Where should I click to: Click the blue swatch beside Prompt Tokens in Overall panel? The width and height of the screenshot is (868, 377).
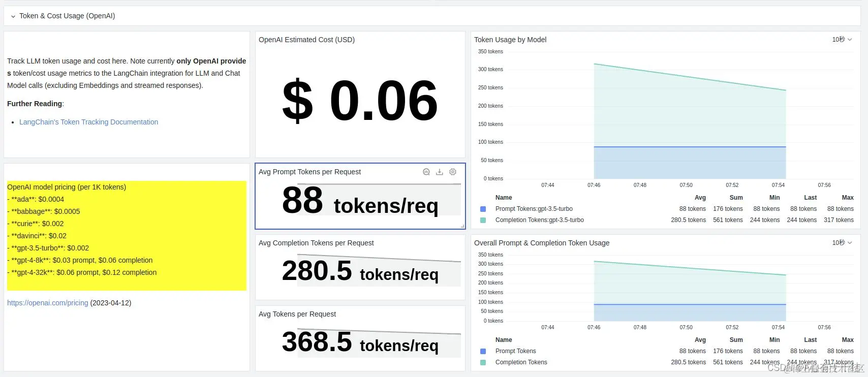483,351
